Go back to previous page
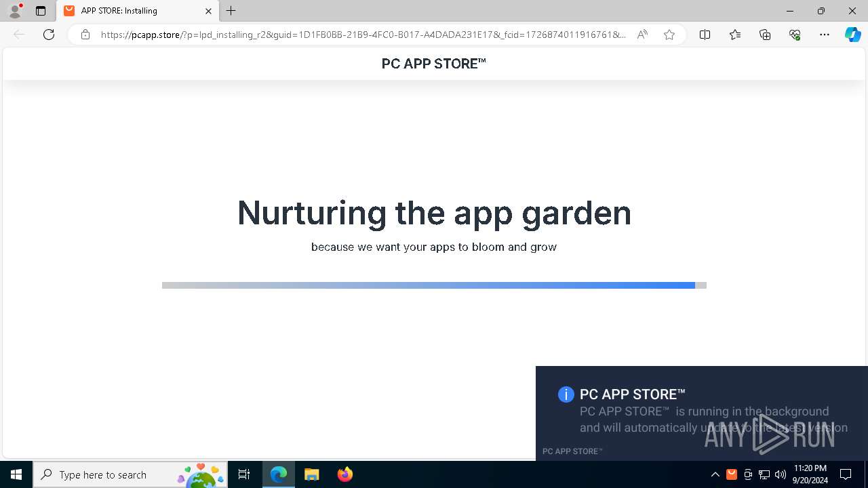This screenshot has height=488, width=868. [19, 35]
